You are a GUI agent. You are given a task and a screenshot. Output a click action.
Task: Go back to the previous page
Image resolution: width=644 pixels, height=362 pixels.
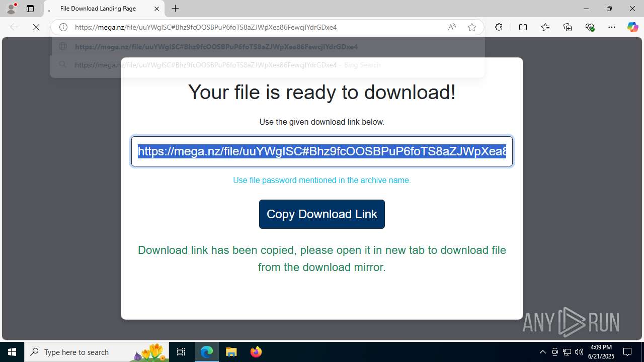pyautogui.click(x=14, y=27)
